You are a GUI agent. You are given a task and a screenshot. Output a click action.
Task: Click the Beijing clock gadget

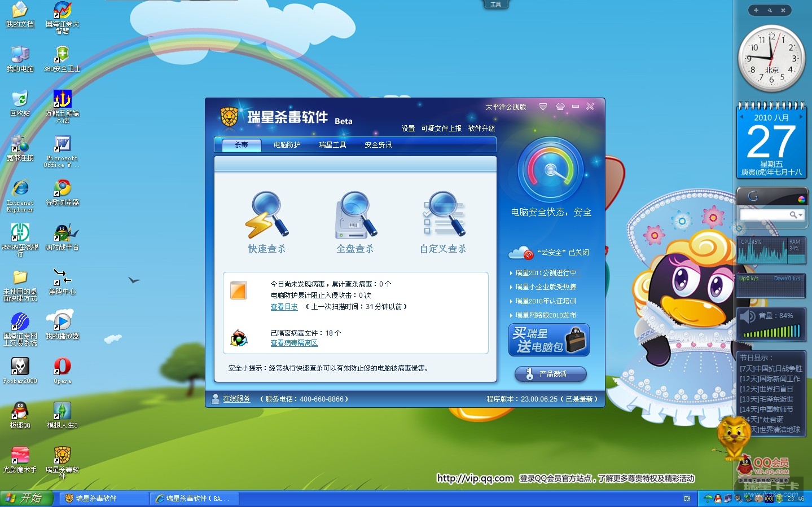(771, 59)
